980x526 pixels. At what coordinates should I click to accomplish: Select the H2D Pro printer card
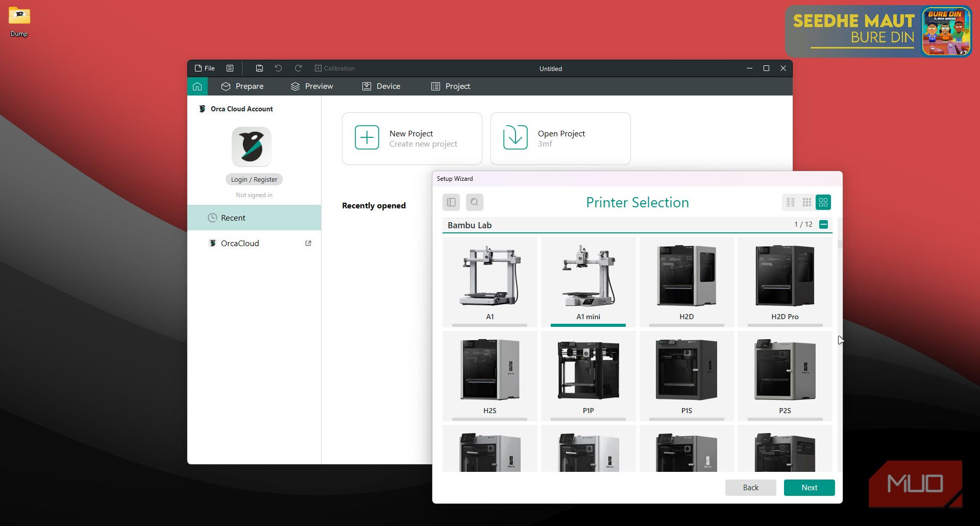coord(785,282)
